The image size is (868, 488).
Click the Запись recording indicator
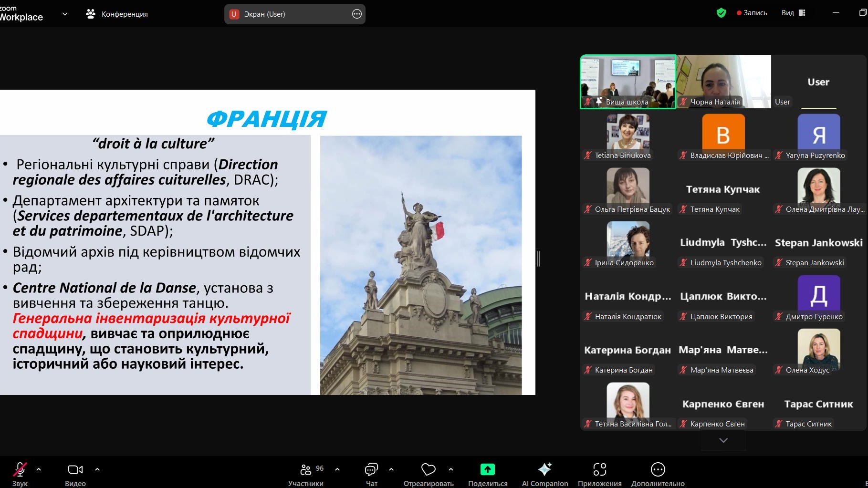752,13
